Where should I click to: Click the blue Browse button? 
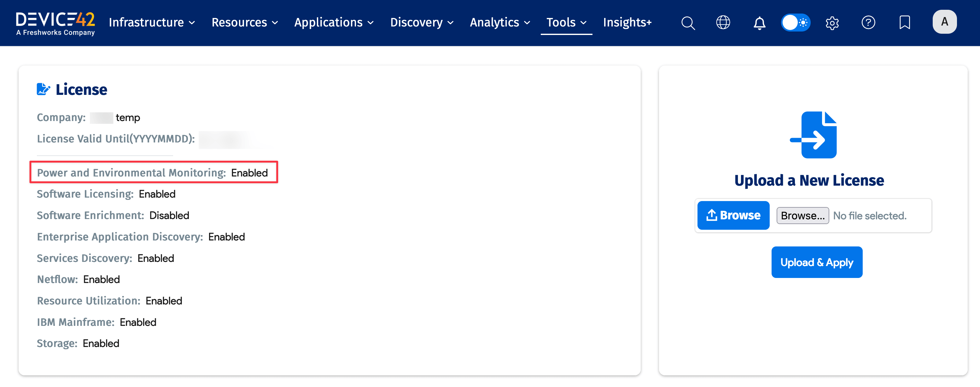[733, 215]
